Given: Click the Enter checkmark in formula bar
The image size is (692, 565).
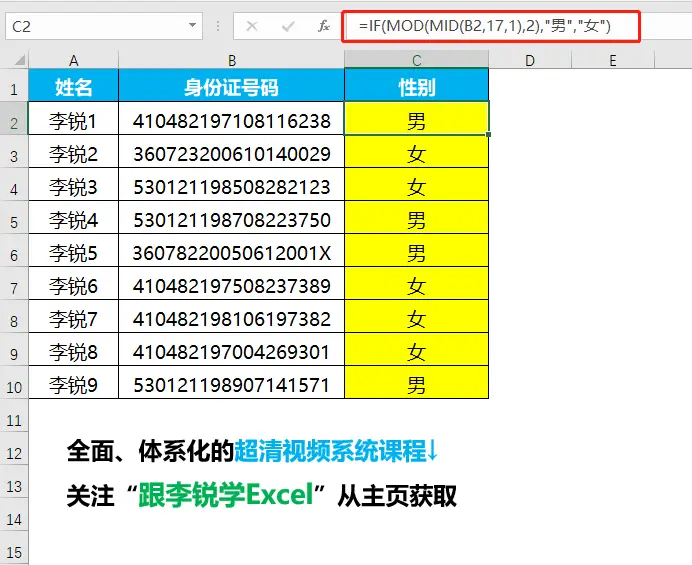Looking at the screenshot, I should pos(288,27).
